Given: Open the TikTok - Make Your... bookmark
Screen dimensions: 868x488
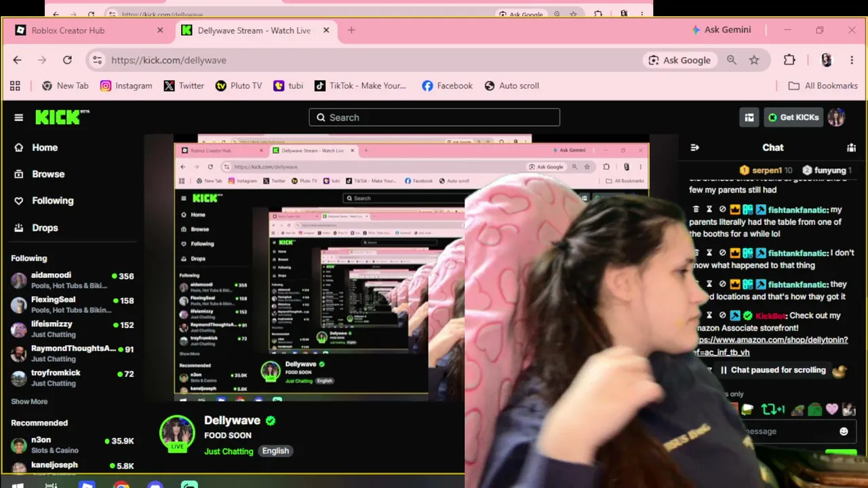Looking at the screenshot, I should pos(360,85).
